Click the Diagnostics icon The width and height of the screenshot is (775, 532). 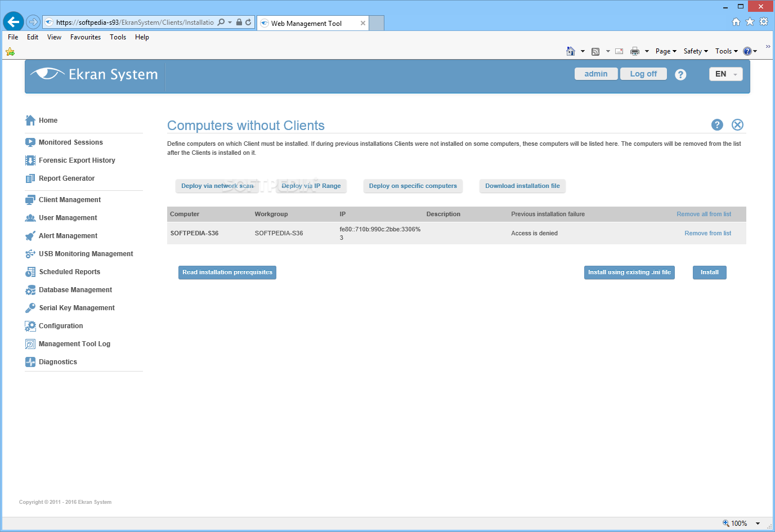coord(30,362)
